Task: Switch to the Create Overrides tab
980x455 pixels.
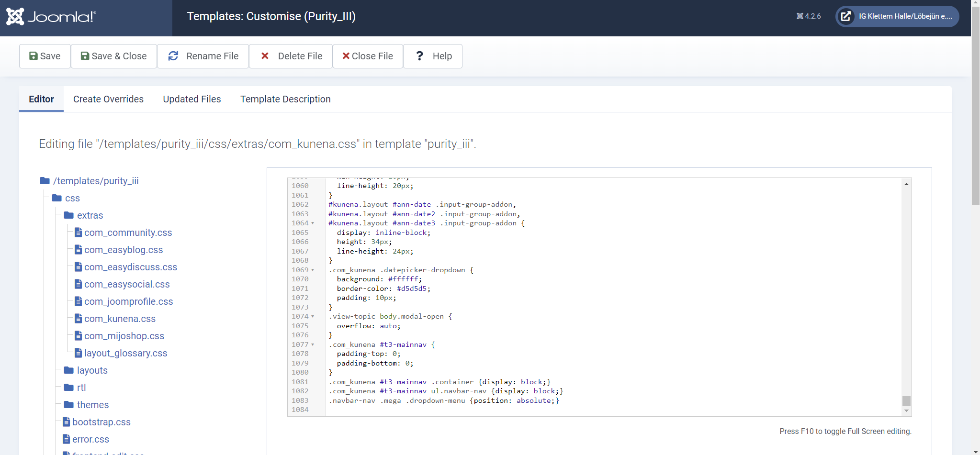Action: pos(108,99)
